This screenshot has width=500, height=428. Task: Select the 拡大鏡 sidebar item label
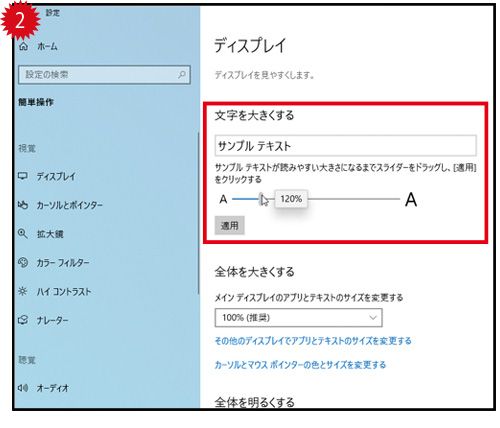pos(50,234)
